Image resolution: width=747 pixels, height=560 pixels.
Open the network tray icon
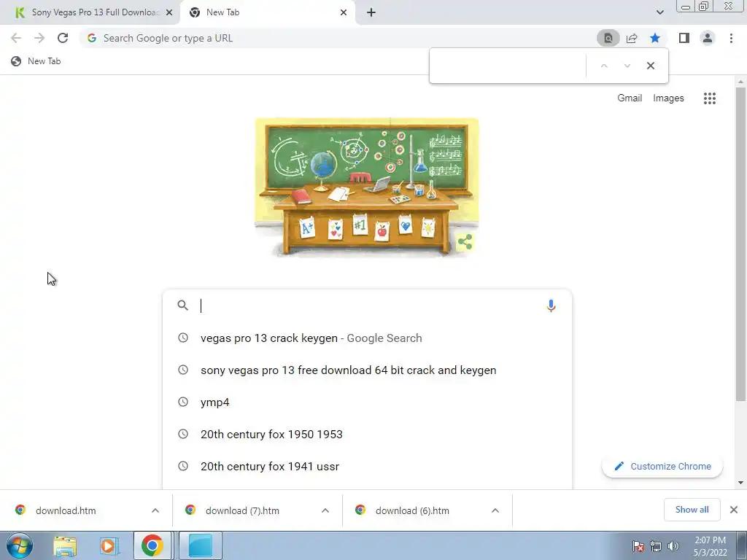click(656, 547)
